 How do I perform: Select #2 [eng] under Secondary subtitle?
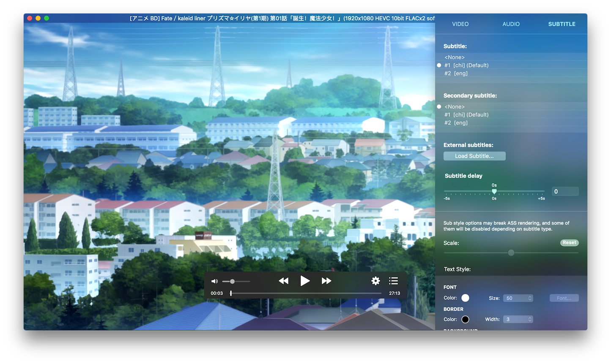tap(511, 123)
